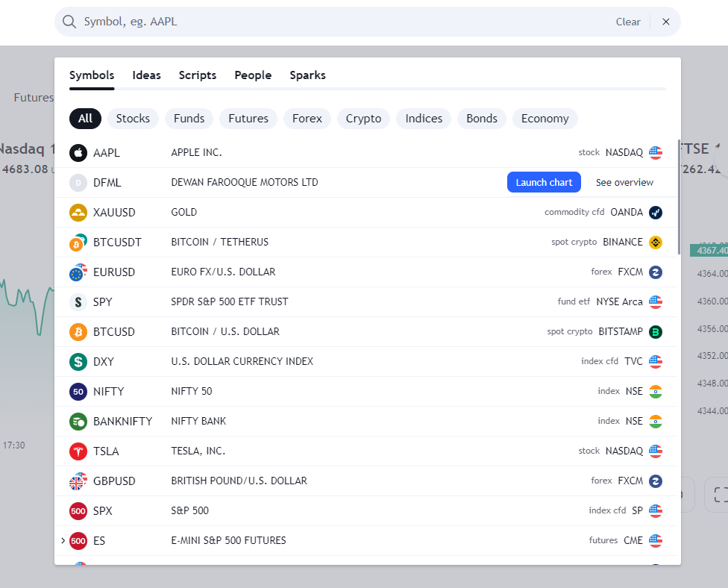Click the Binance exchange logo
The height and width of the screenshot is (588, 728).
(656, 243)
